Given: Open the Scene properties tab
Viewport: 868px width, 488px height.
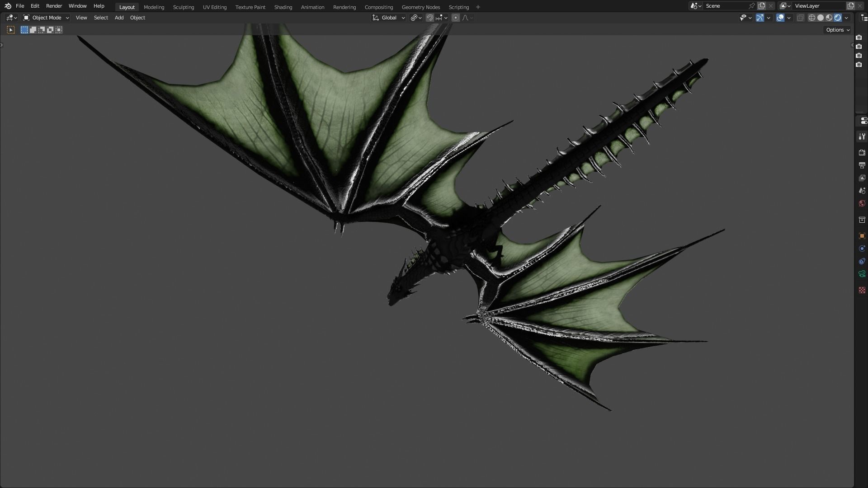Looking at the screenshot, I should (862, 191).
